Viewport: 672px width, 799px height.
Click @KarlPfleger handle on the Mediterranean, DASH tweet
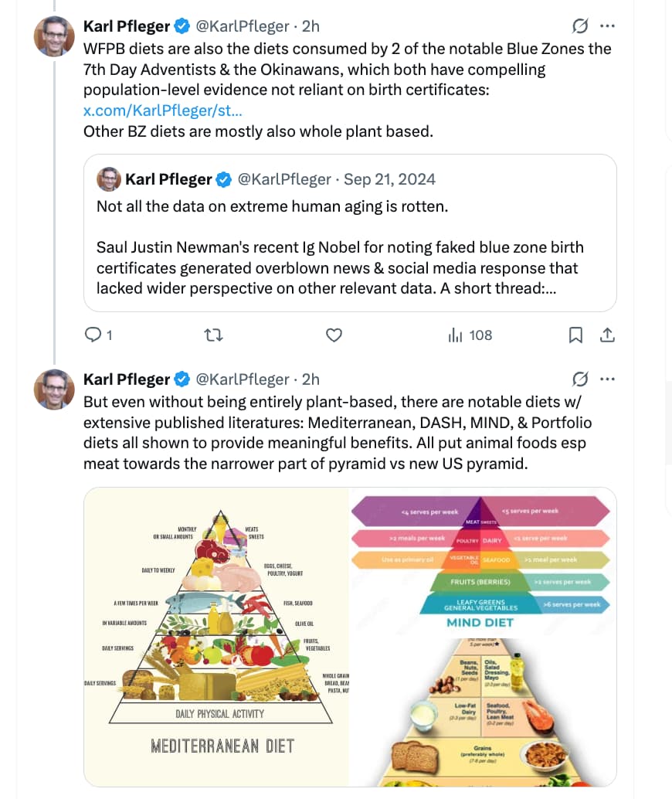click(243, 379)
